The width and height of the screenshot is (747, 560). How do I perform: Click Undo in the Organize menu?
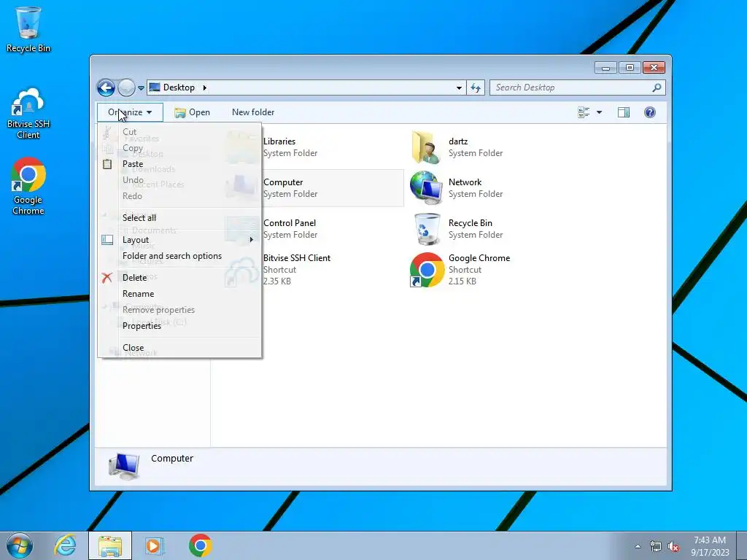pyautogui.click(x=179, y=180)
